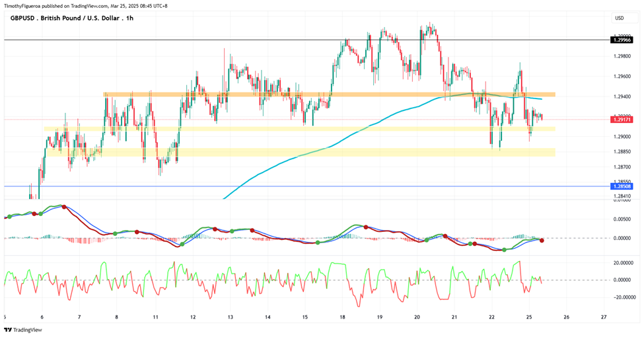Click the green MACD dot near date 22
The width and height of the screenshot is (644, 337).
(505, 250)
